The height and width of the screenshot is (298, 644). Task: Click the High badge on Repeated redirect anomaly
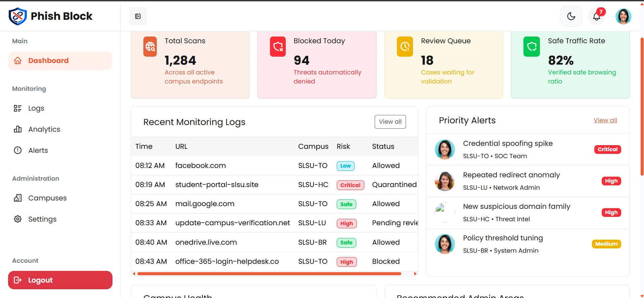[x=611, y=181]
